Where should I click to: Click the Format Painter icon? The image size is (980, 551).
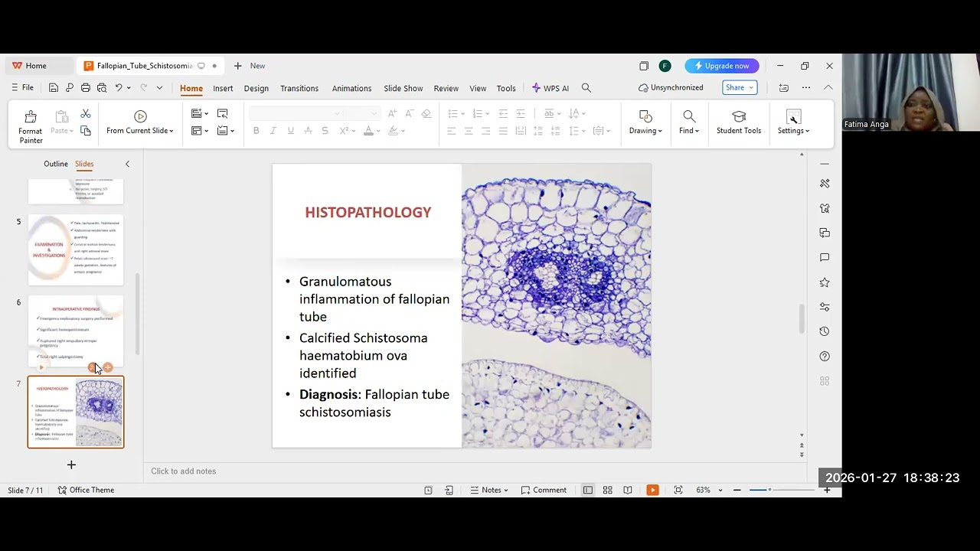31,117
